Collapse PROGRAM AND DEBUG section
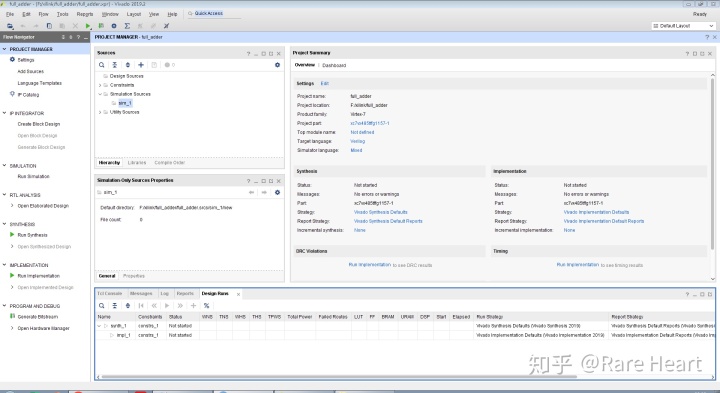Viewport: 720px width, 393px height. pos(5,306)
